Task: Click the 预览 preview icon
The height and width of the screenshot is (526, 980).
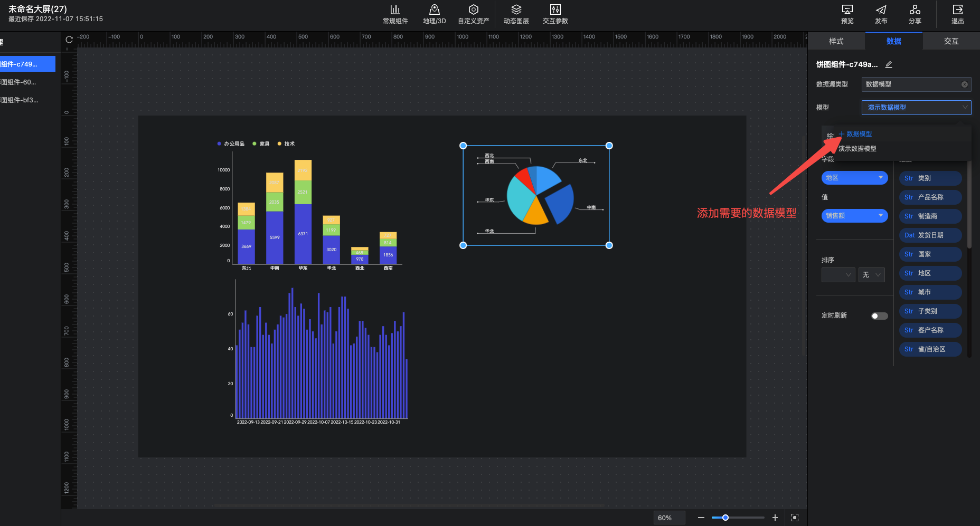Action: click(x=847, y=10)
